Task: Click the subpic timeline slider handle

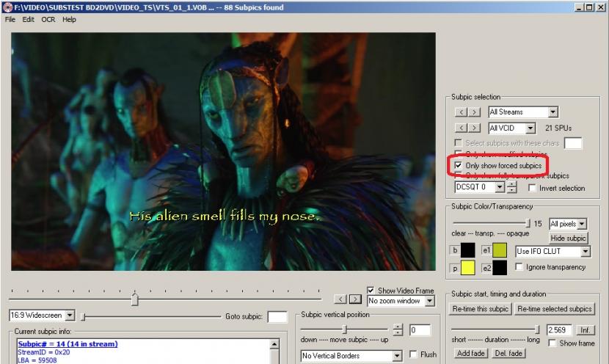Action: (x=135, y=299)
